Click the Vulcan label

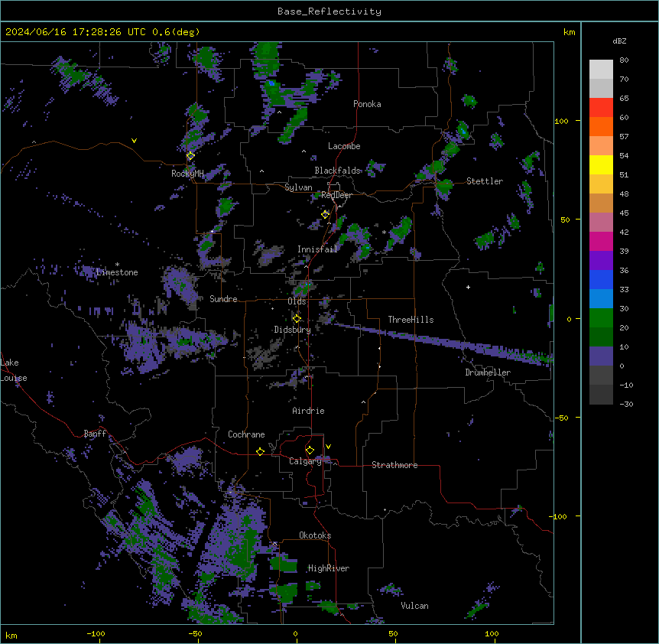tap(415, 606)
